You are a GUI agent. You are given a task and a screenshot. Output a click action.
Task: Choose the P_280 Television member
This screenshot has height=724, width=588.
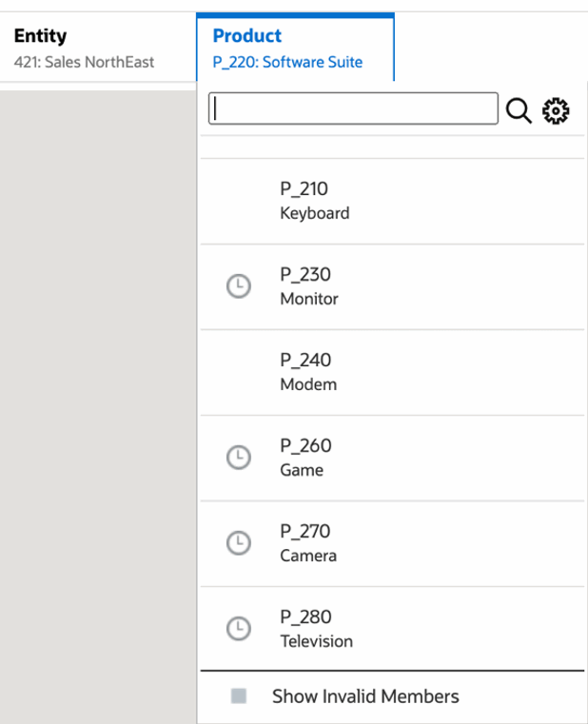tap(316, 629)
